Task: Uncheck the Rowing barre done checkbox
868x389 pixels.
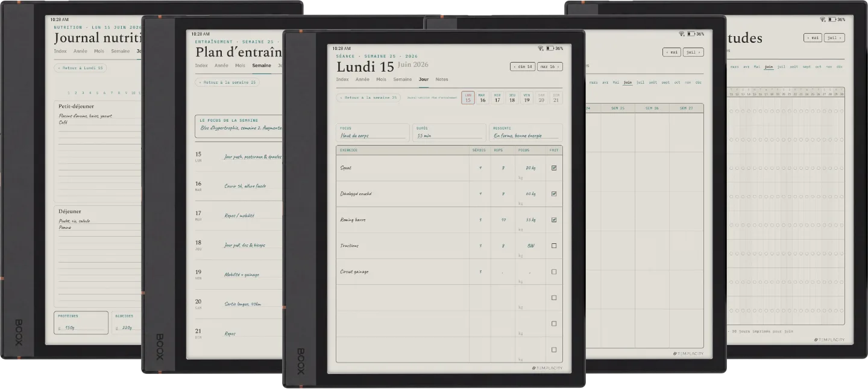Action: 554,220
